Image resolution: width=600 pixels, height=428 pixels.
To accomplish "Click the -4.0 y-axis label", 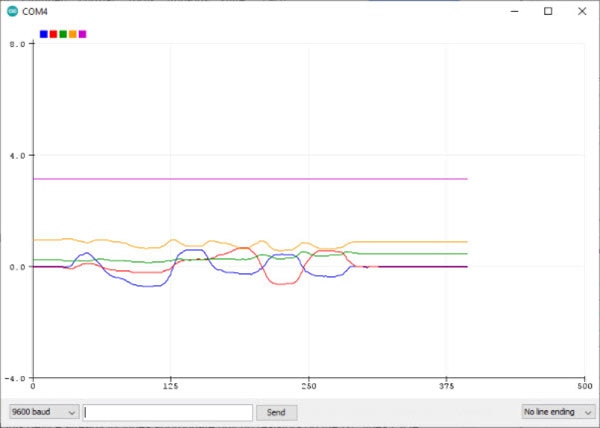I will 15,378.
